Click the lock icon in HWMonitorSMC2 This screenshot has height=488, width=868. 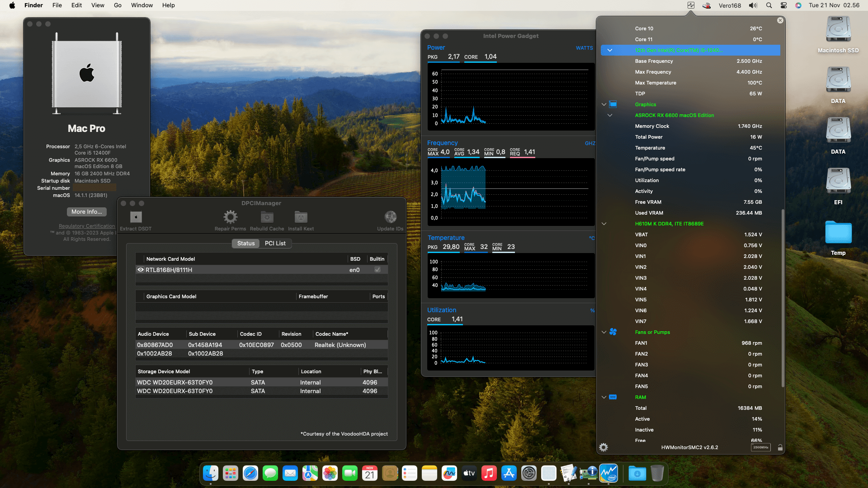(x=780, y=448)
